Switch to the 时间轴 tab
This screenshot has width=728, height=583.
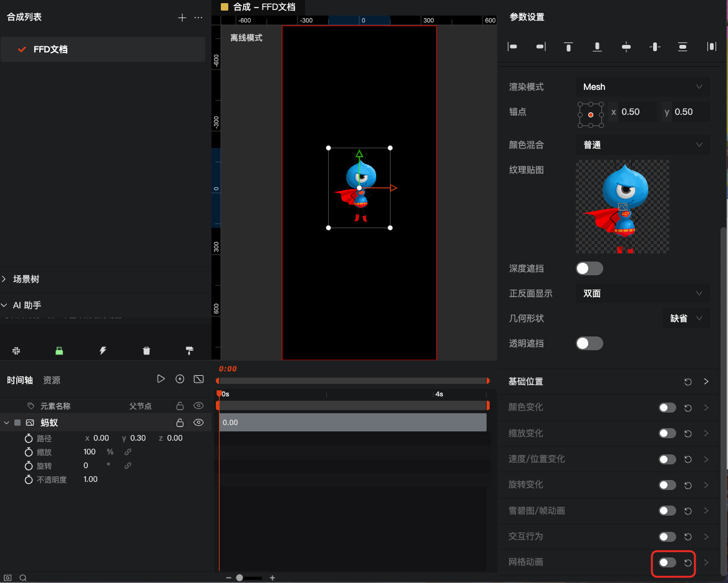19,380
